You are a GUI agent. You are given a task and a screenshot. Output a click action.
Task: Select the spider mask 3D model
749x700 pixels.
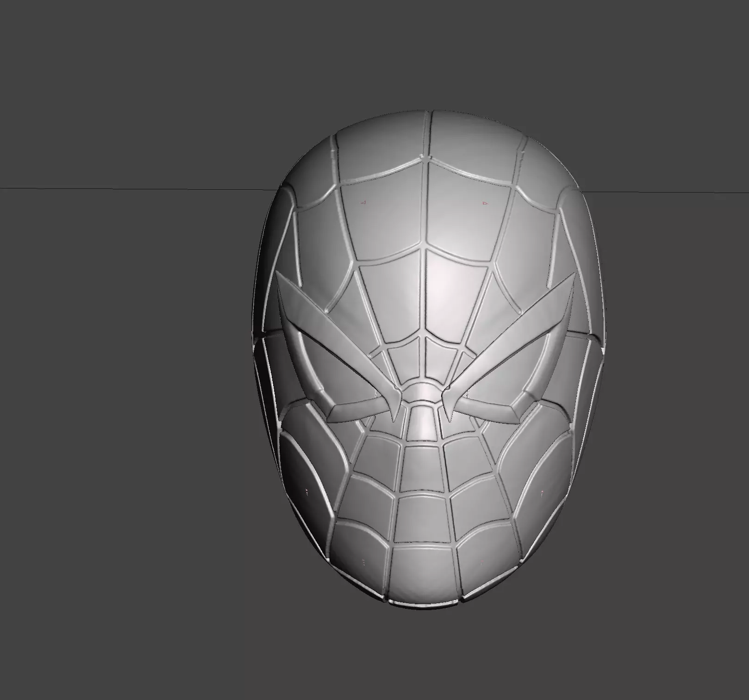pos(429,359)
